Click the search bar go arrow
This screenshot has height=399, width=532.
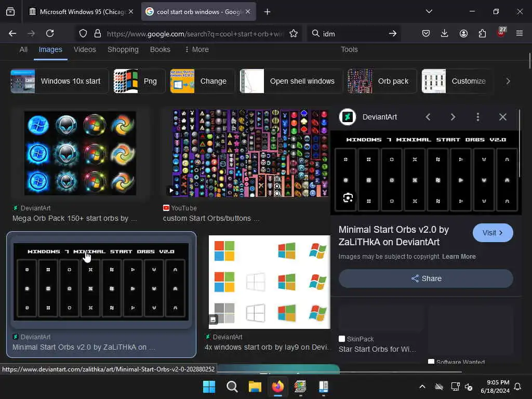(393, 33)
